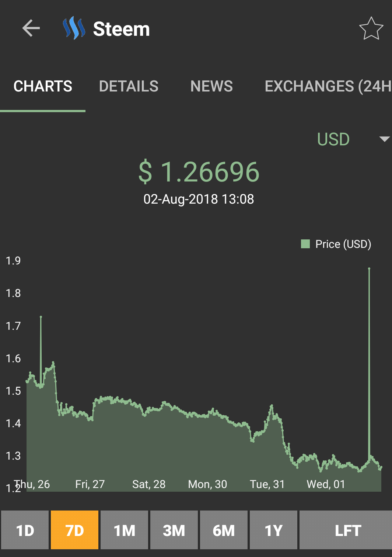The height and width of the screenshot is (557, 392).
Task: Select the USD currency label
Action: point(333,139)
